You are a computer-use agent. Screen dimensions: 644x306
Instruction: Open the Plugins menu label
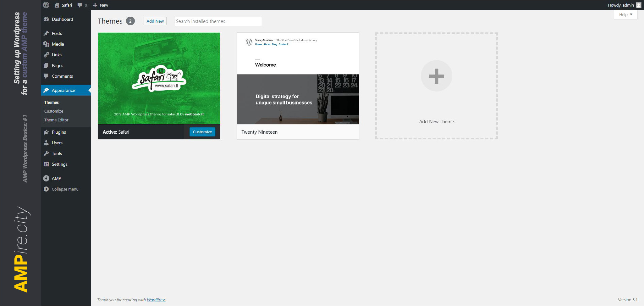[59, 132]
